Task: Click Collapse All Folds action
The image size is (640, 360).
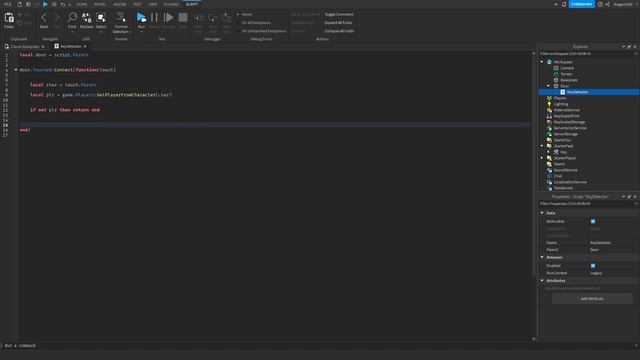Action: [x=339, y=31]
